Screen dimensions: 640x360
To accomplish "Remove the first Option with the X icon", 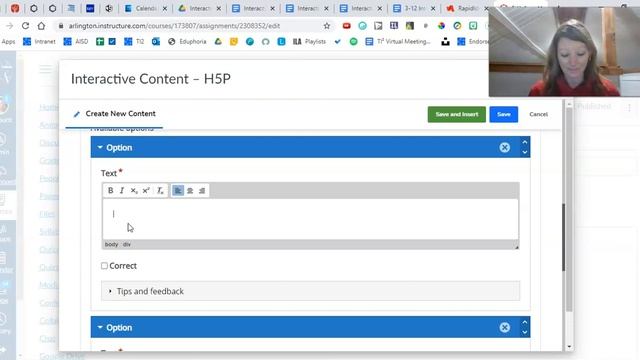I will click(x=504, y=147).
